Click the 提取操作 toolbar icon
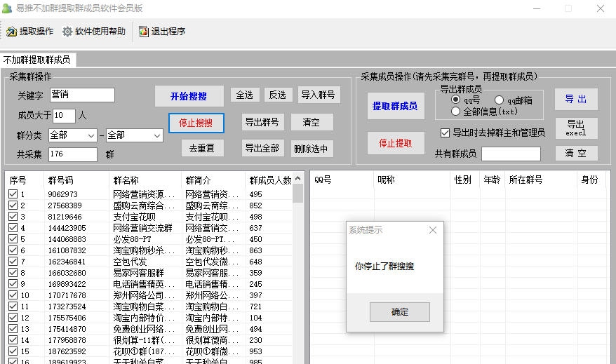 click(x=11, y=32)
